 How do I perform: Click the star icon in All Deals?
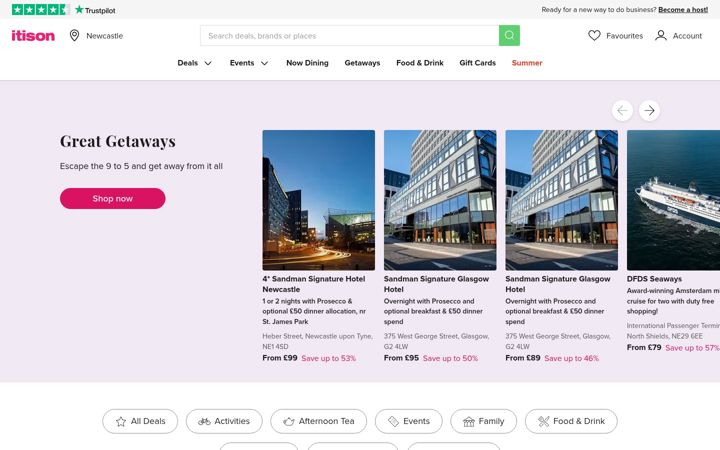121,422
